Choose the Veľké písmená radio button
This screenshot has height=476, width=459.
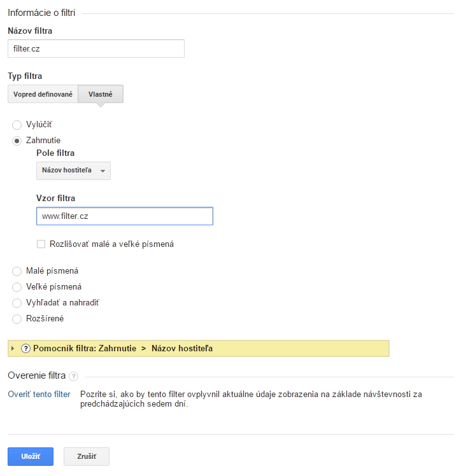(17, 287)
